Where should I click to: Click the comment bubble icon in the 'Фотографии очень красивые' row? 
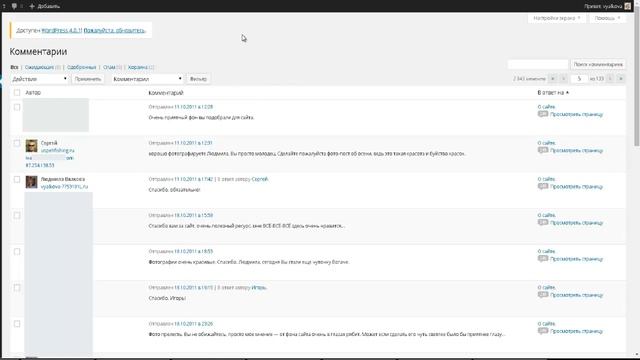[543, 259]
